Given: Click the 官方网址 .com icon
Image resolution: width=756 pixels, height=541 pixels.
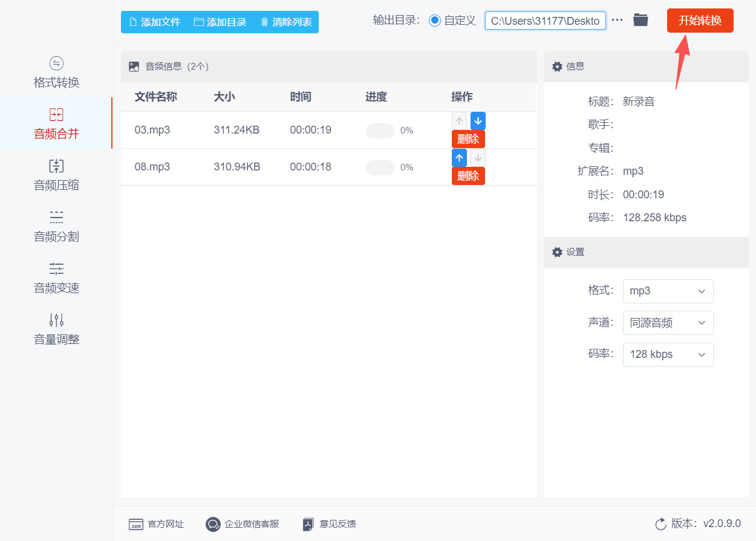Looking at the screenshot, I should click(136, 524).
